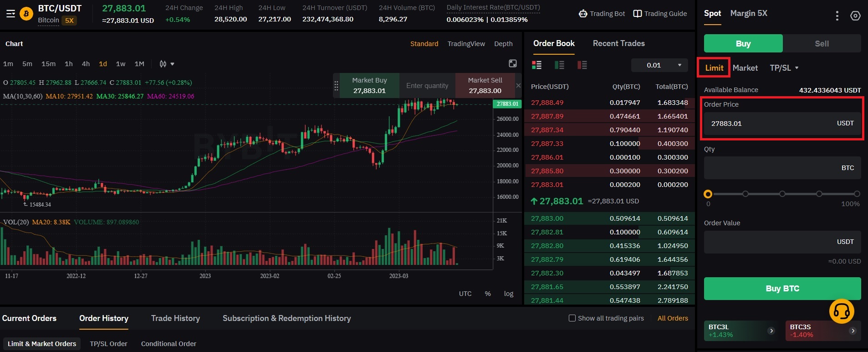Select the 4h timeframe

86,64
